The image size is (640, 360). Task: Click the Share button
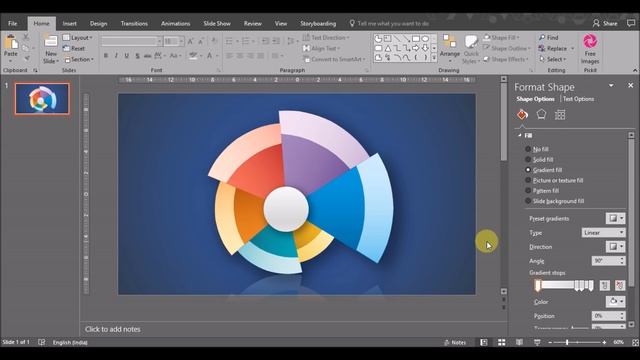click(x=605, y=23)
